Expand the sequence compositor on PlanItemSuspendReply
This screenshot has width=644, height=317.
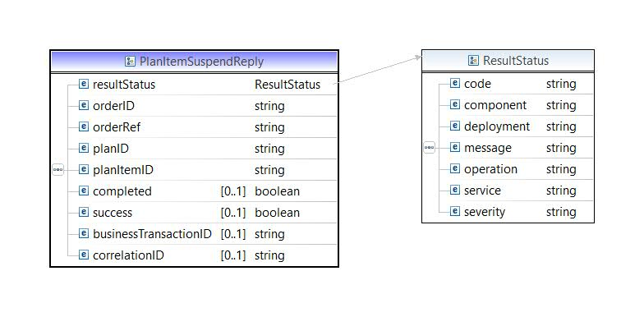tap(58, 169)
